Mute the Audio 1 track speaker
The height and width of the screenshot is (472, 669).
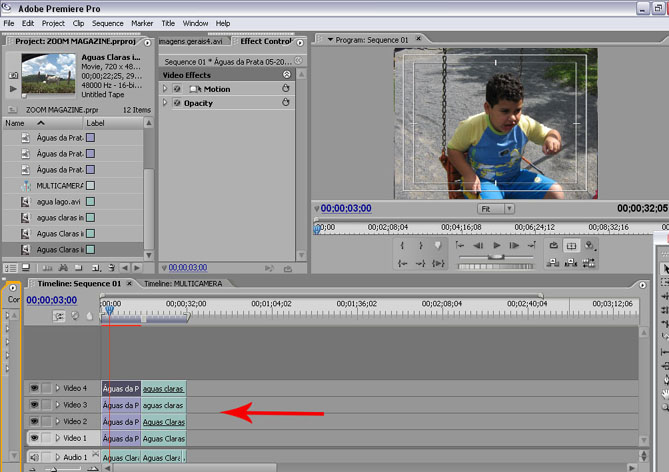click(x=34, y=457)
